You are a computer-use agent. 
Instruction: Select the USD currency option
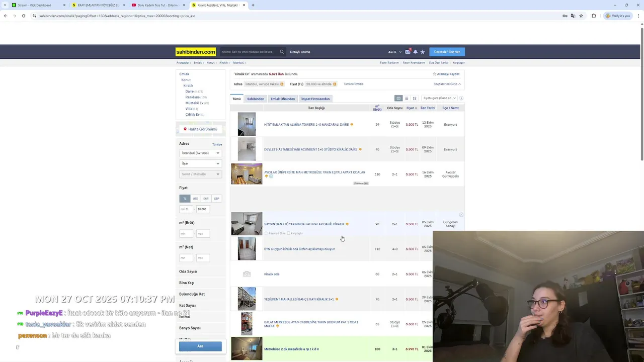195,199
